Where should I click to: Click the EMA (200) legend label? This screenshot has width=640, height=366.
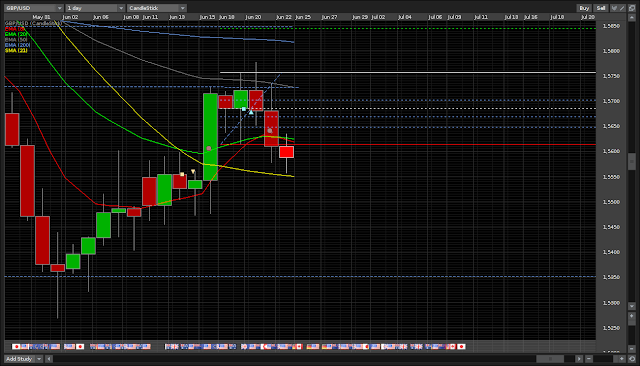[x=18, y=45]
